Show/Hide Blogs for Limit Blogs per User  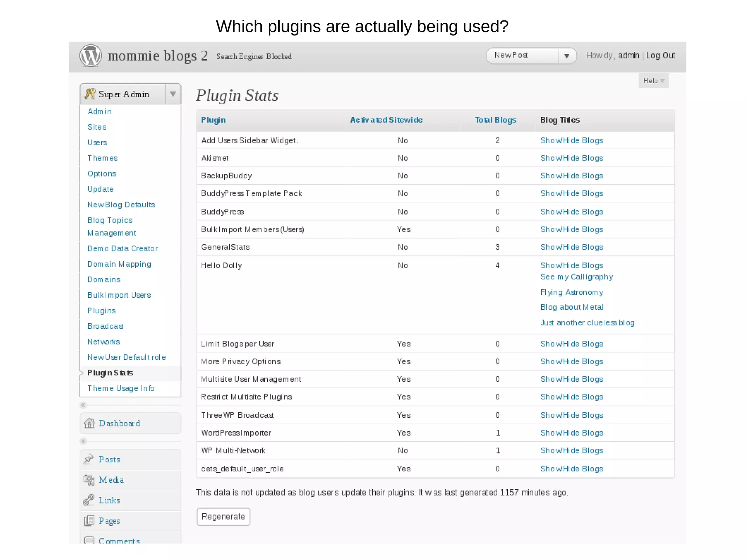click(x=572, y=344)
